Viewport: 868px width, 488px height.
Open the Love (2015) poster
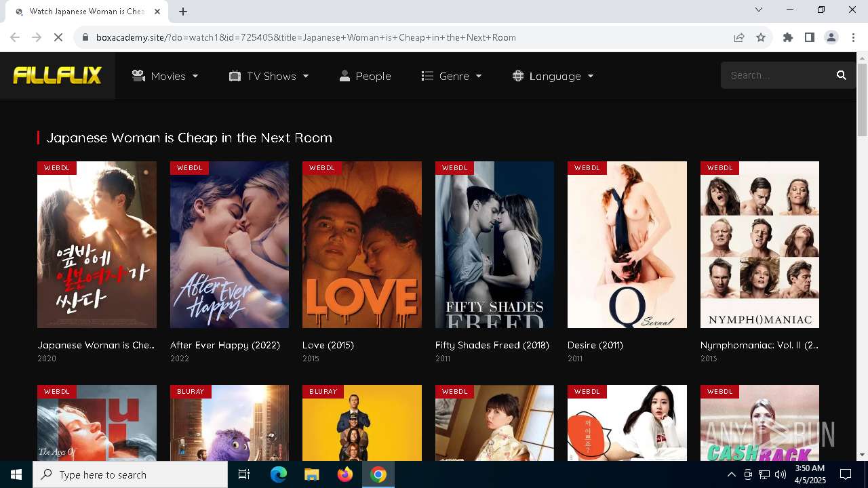tap(362, 245)
